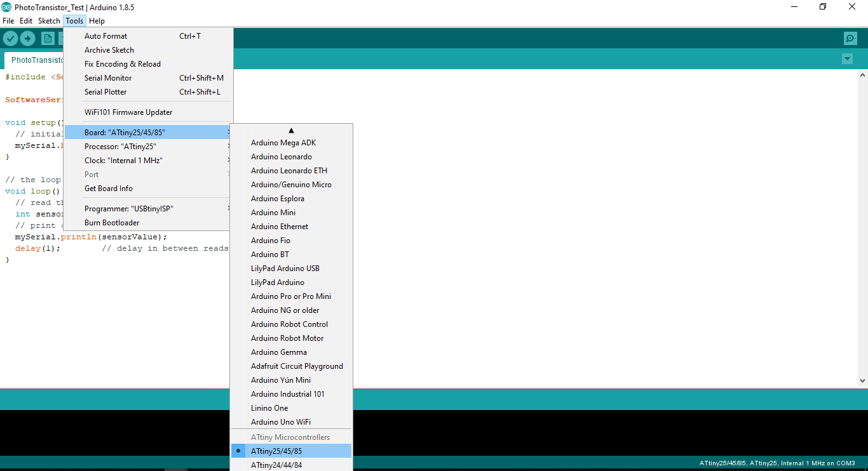Close the open Tools menu
Screen dimensions: 868x471
74,21
